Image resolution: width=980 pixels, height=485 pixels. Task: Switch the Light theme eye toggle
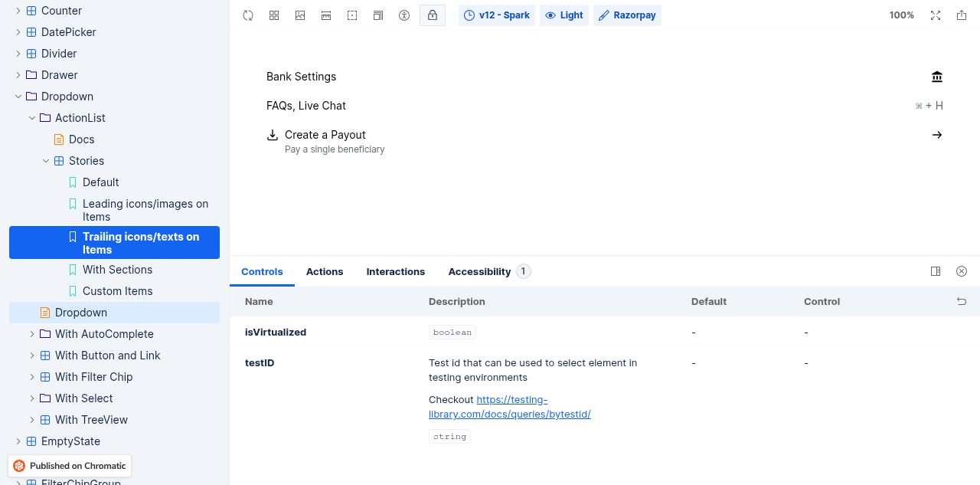click(x=564, y=15)
